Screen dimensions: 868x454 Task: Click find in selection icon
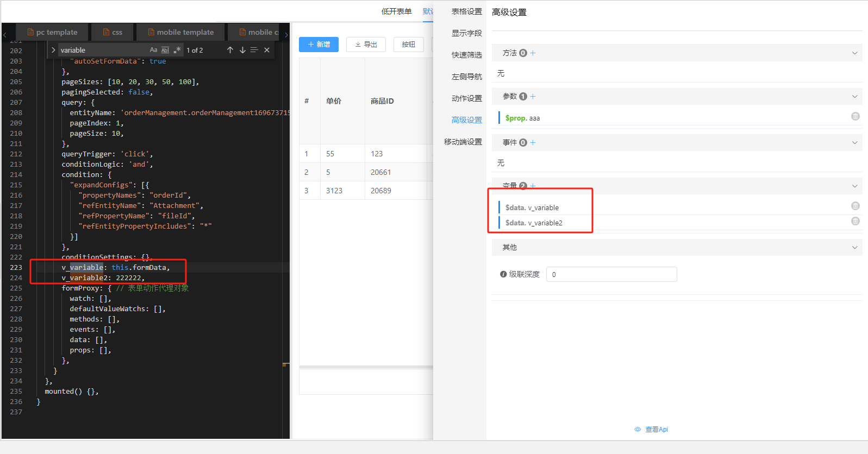click(254, 50)
